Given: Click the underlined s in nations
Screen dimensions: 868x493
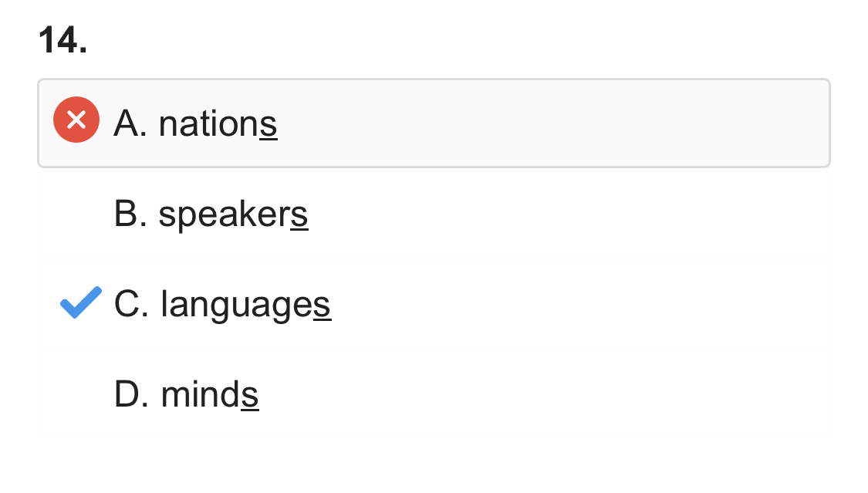Looking at the screenshot, I should [x=269, y=123].
